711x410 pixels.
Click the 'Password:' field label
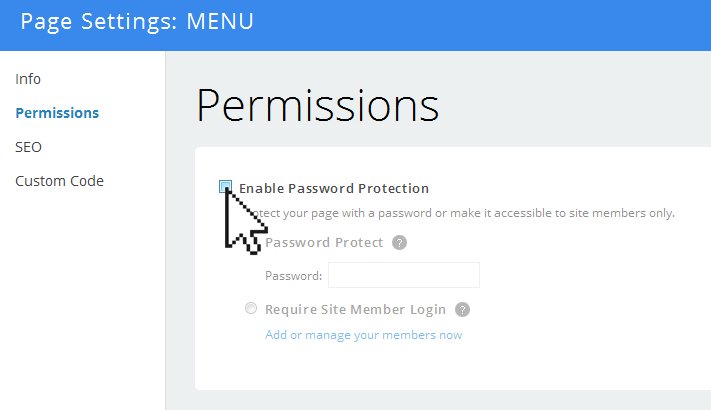[293, 276]
